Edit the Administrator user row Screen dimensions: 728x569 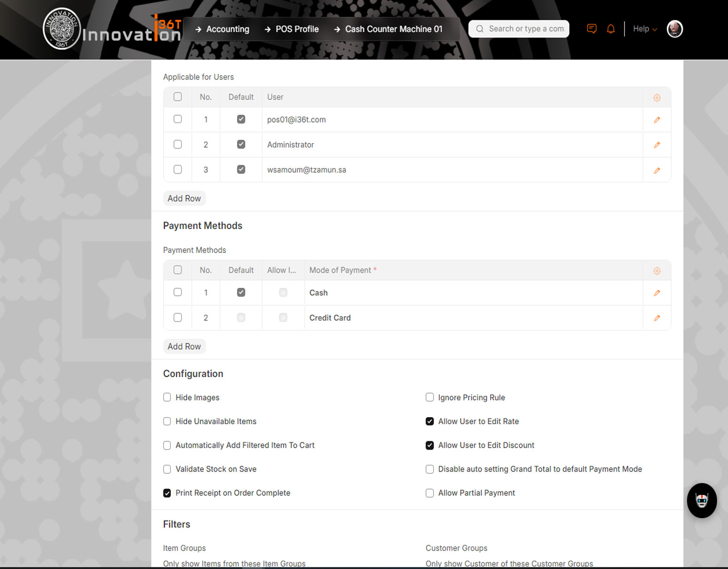point(657,145)
